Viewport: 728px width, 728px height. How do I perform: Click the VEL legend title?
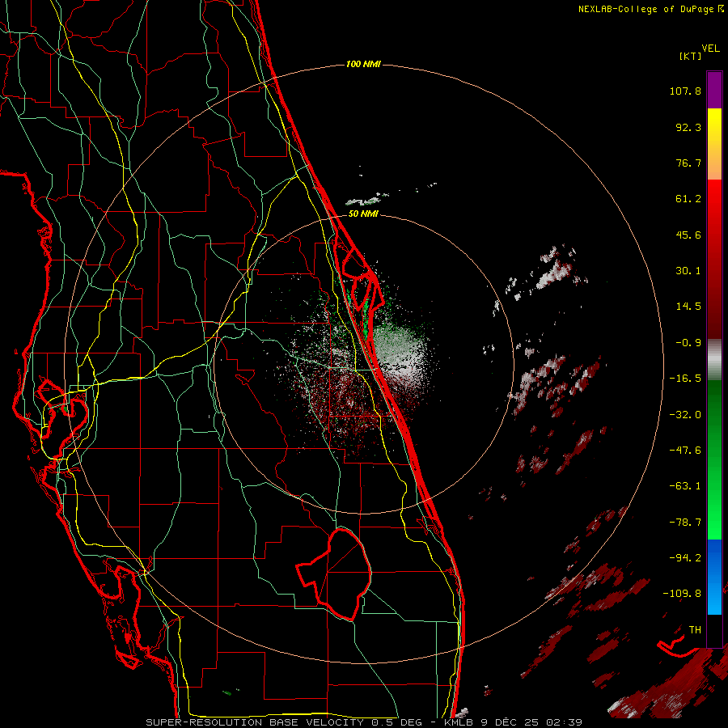[x=710, y=49]
